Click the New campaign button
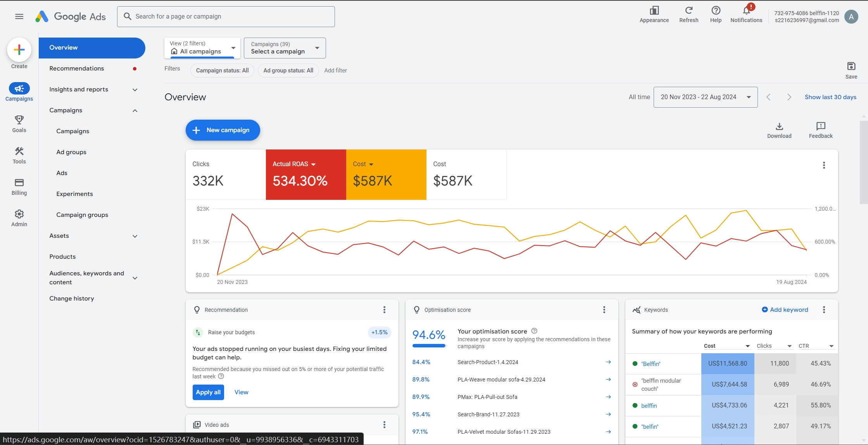This screenshot has width=868, height=445. pyautogui.click(x=223, y=130)
